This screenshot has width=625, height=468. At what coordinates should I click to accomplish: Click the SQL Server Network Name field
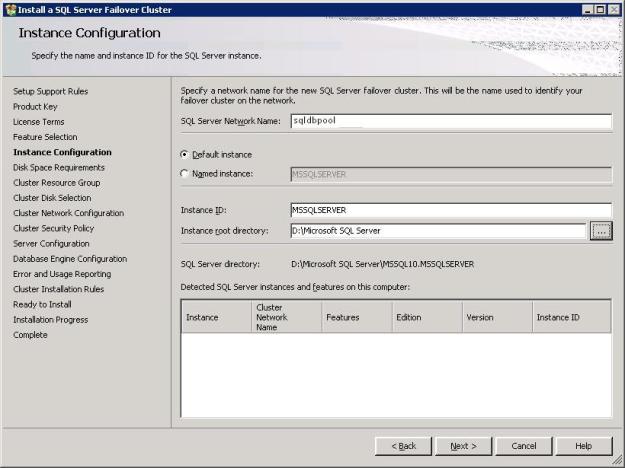coord(448,122)
